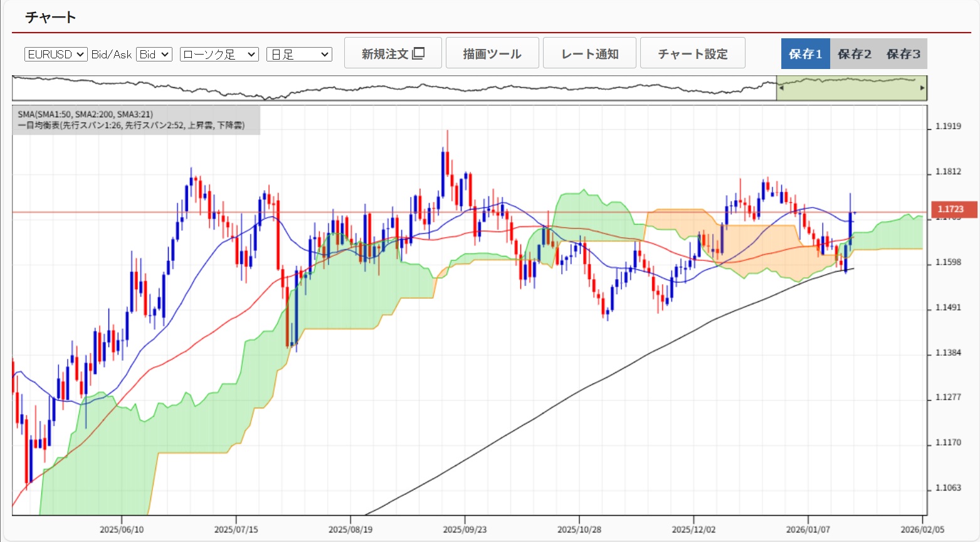Click the right arrow in the range navigator
The width and height of the screenshot is (980, 542).
click(922, 88)
